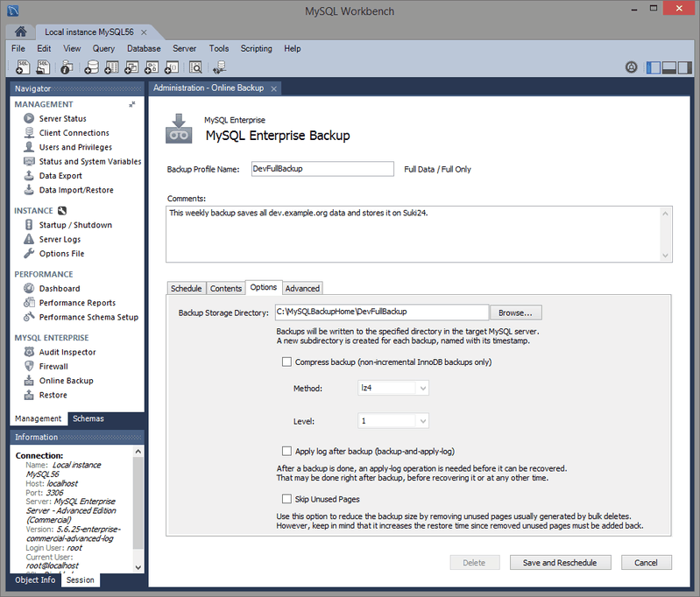The height and width of the screenshot is (597, 700).
Task: Open SQL script file toolbar icon
Action: pos(43,67)
